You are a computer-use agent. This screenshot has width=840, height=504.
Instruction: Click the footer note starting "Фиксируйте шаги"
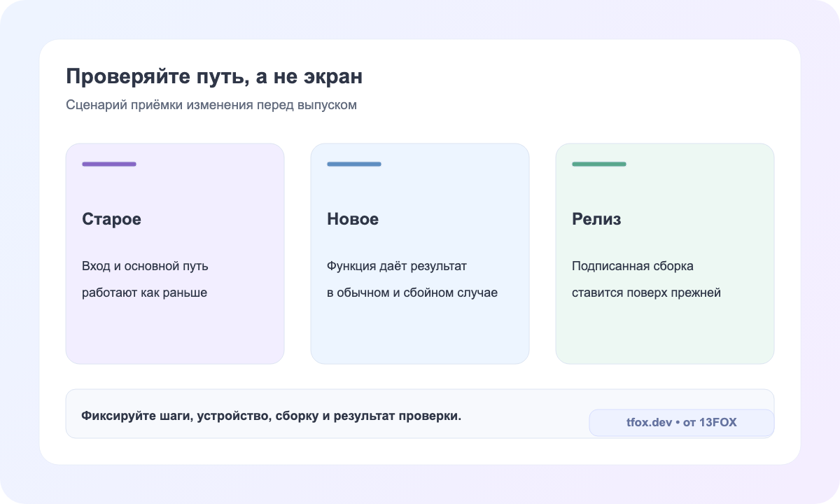[272, 416]
